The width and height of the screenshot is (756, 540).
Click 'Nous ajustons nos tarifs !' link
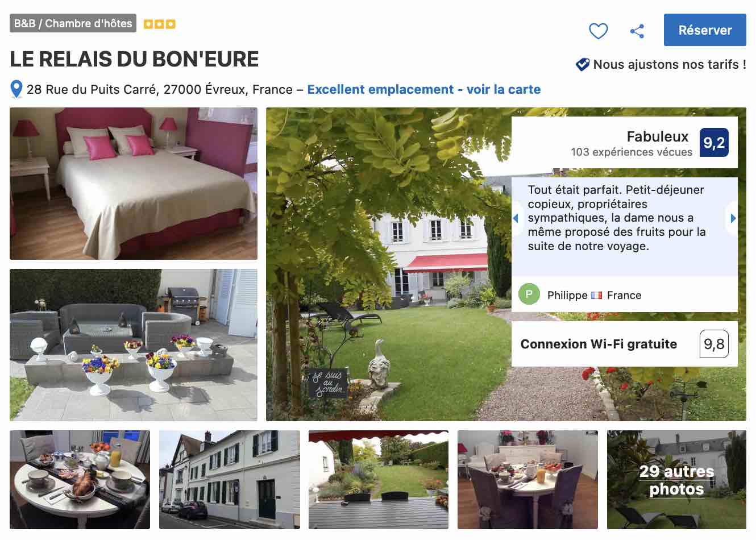coord(669,65)
